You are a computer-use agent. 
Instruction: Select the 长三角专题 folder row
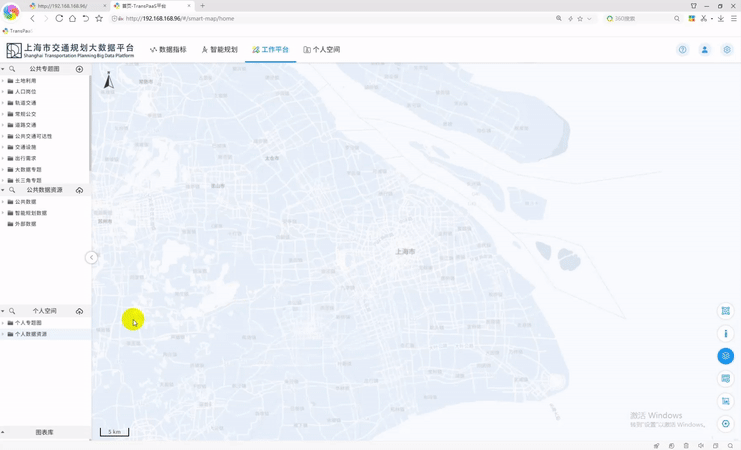coord(44,180)
